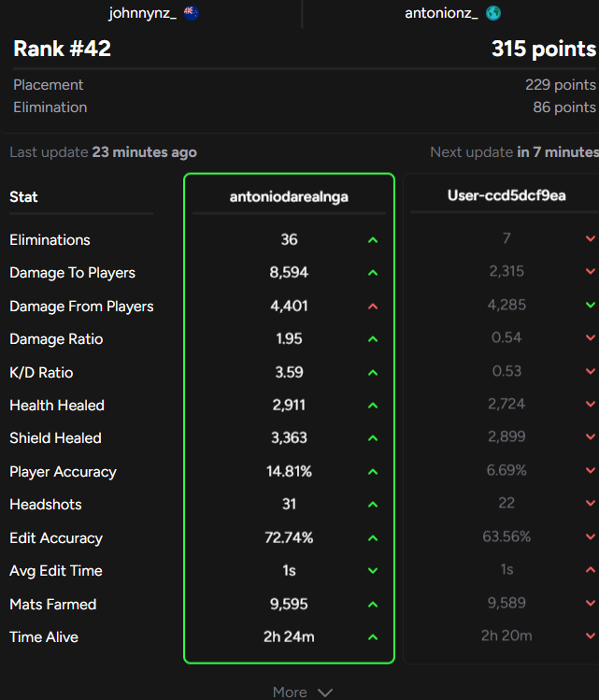
Task: Click the Placement row label
Action: (49, 85)
